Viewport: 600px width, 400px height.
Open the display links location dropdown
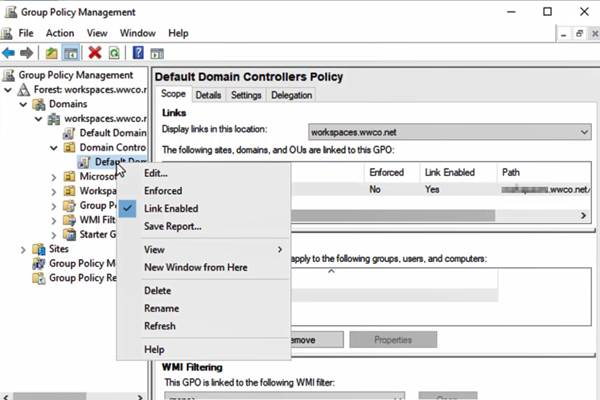click(584, 131)
